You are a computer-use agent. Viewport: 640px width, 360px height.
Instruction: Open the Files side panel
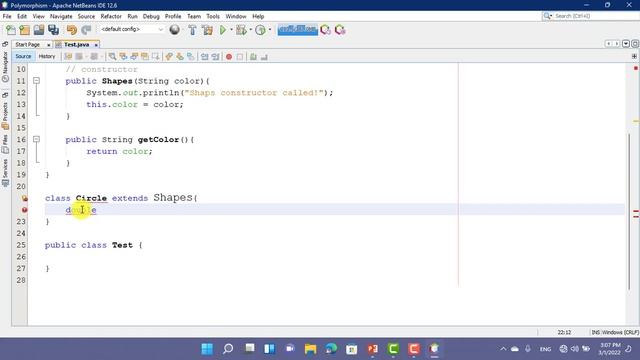tap(5, 144)
